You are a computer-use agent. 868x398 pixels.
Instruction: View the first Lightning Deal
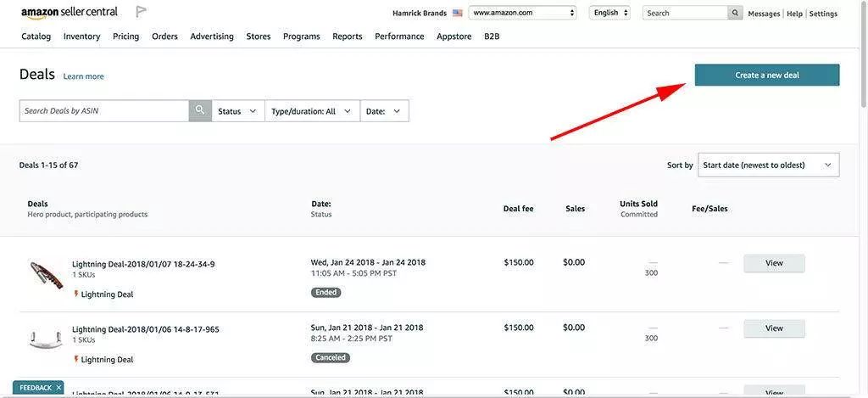pyautogui.click(x=773, y=263)
